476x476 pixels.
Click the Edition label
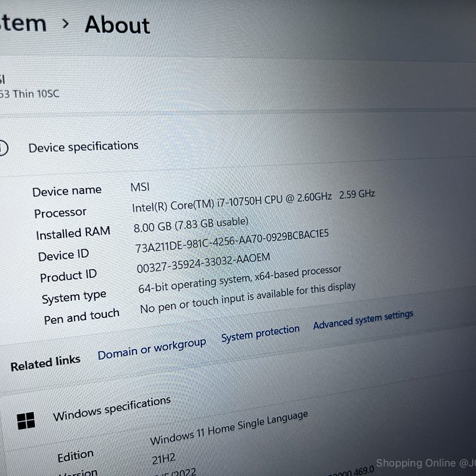pyautogui.click(x=76, y=456)
